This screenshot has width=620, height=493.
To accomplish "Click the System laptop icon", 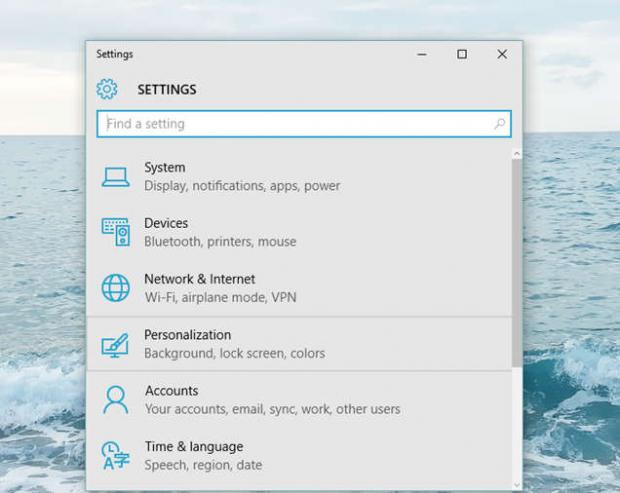I will [116, 177].
